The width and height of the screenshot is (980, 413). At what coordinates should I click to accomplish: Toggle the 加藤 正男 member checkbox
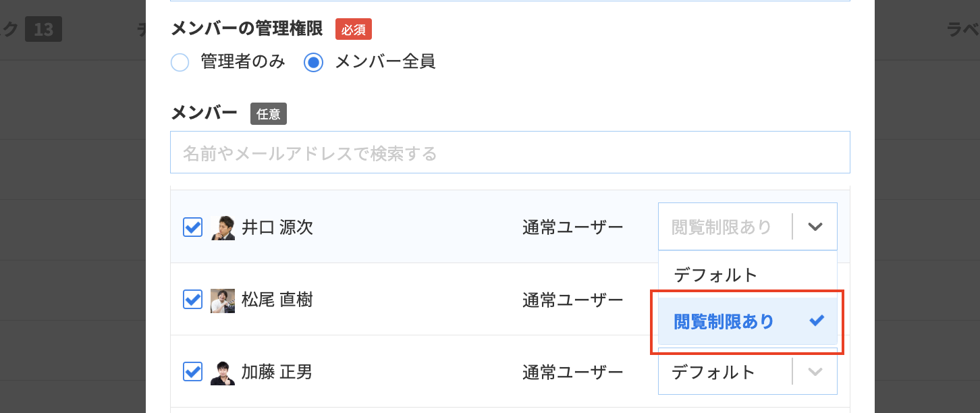[x=193, y=371]
